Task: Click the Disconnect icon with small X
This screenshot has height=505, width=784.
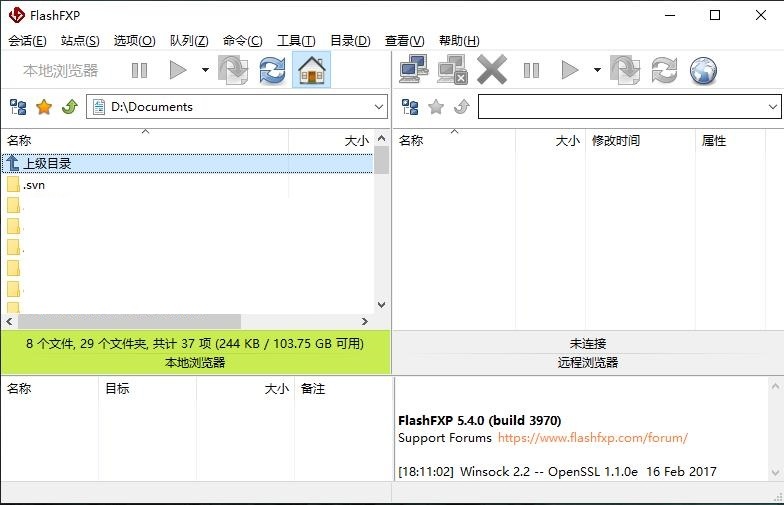Action: click(x=452, y=70)
